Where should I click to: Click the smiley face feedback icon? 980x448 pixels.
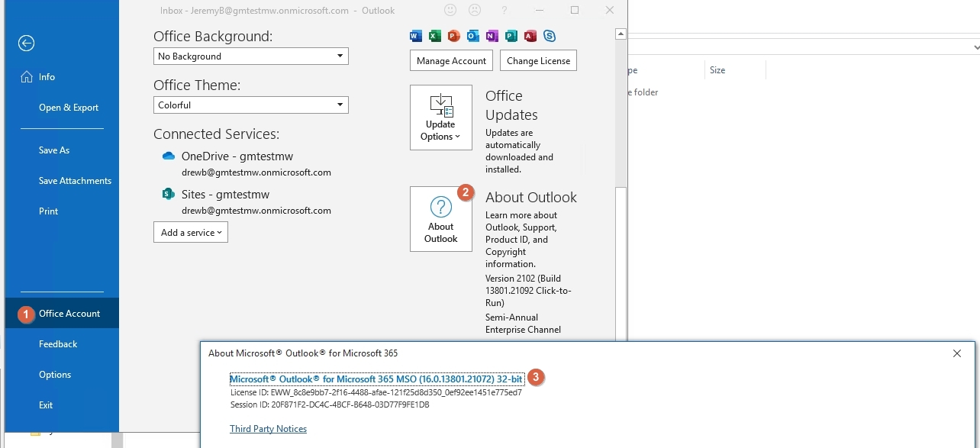point(450,11)
